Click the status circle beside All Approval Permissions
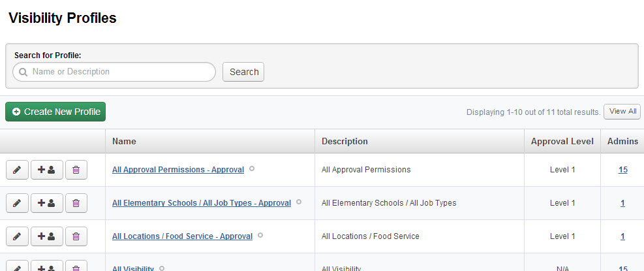This screenshot has height=271, width=644. click(x=252, y=168)
